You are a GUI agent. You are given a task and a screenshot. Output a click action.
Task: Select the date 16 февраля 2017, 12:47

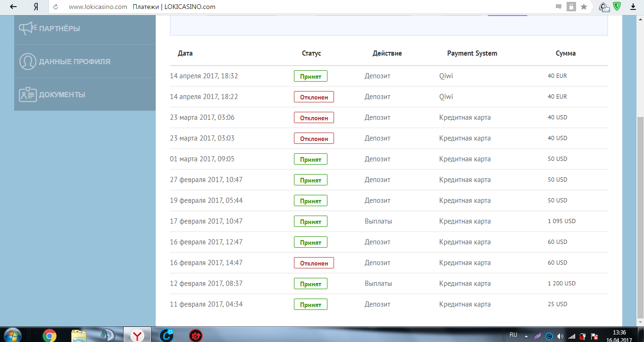click(206, 242)
